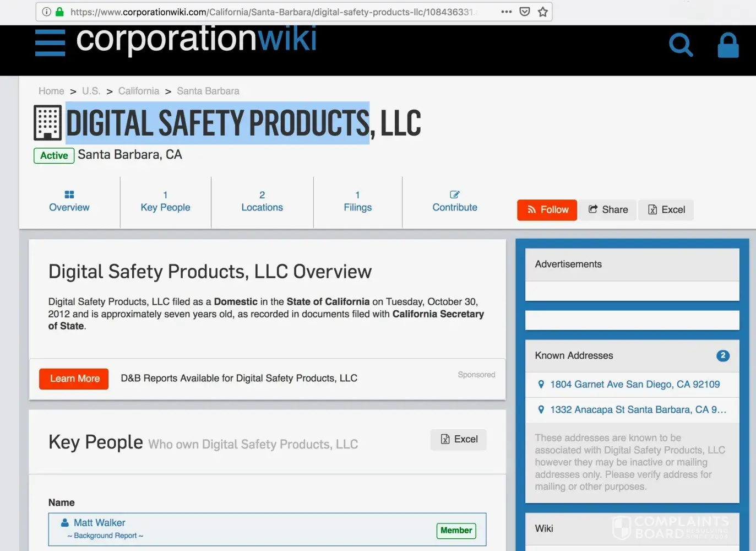
Task: Click the padlock login icon
Action: 728,45
